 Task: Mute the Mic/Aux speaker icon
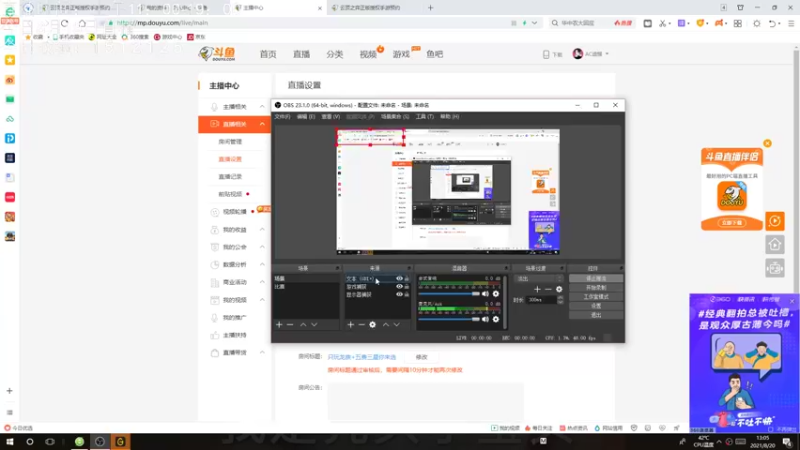485,319
